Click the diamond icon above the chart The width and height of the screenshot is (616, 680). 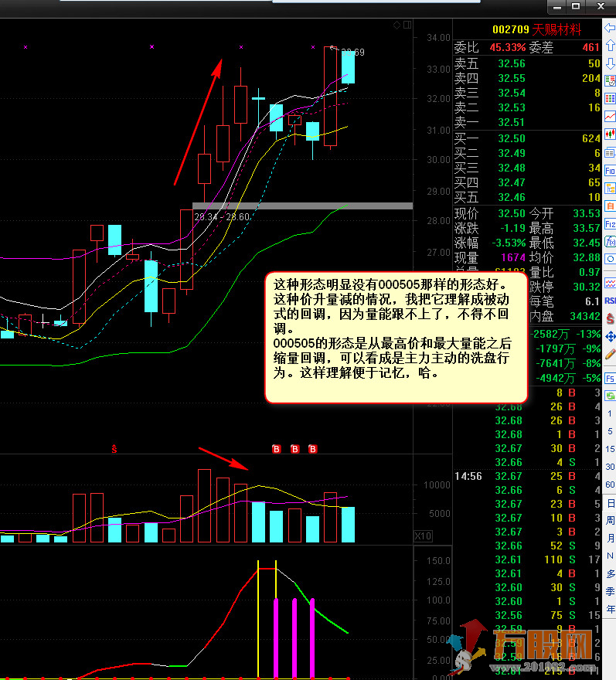tap(396, 25)
